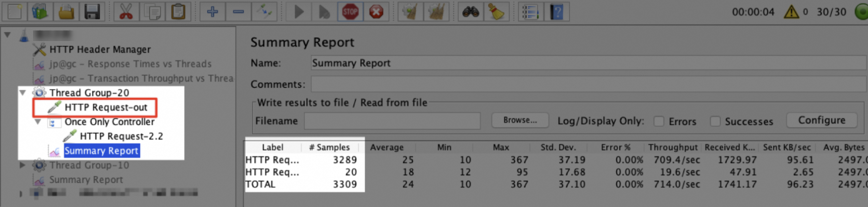Click the Paste clipboard icon
Screen dimensions: 868x207
[178, 11]
